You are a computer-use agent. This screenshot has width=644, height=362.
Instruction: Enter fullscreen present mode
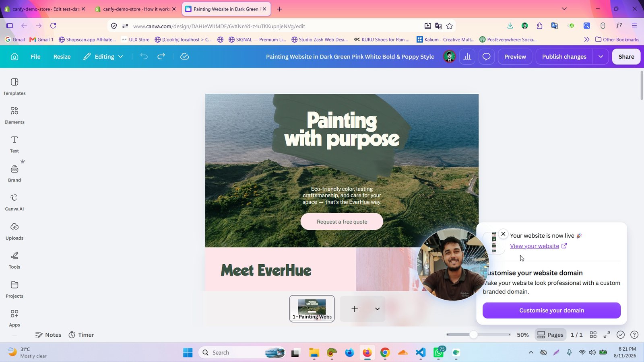coord(607,335)
